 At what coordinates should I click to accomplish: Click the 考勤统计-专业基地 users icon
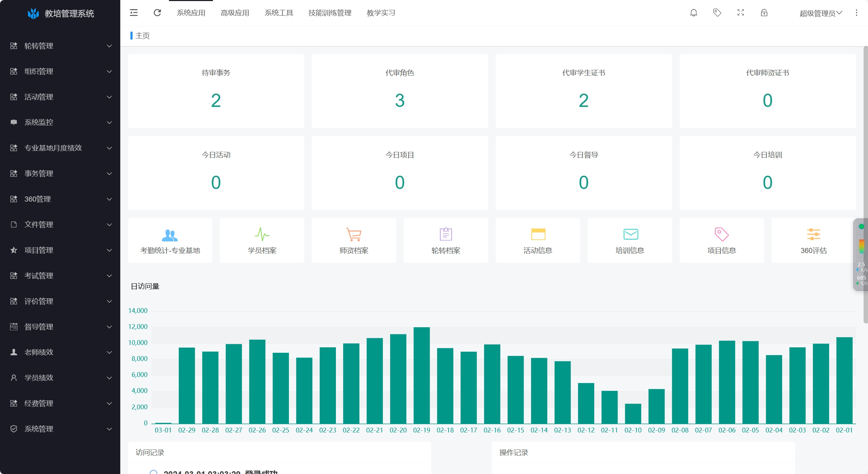tap(170, 235)
